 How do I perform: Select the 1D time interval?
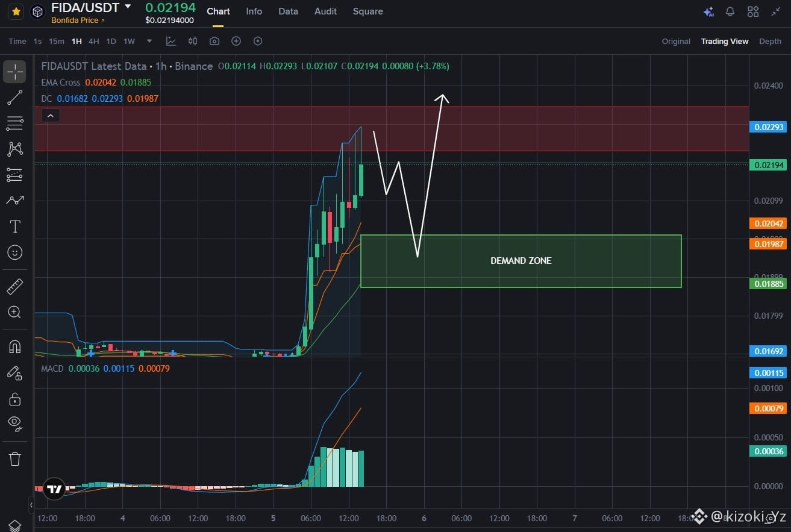pyautogui.click(x=111, y=41)
